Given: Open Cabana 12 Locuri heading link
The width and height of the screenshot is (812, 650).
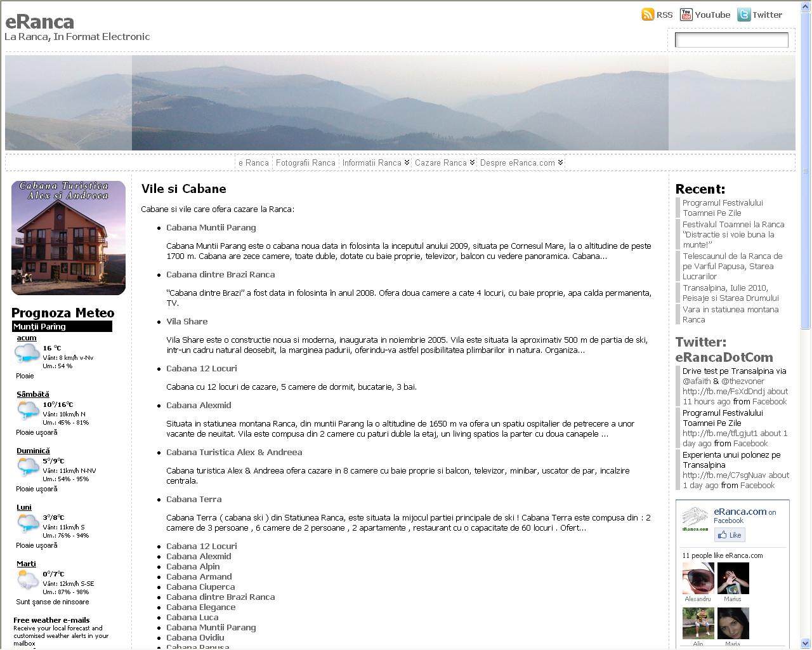Looking at the screenshot, I should (x=202, y=368).
